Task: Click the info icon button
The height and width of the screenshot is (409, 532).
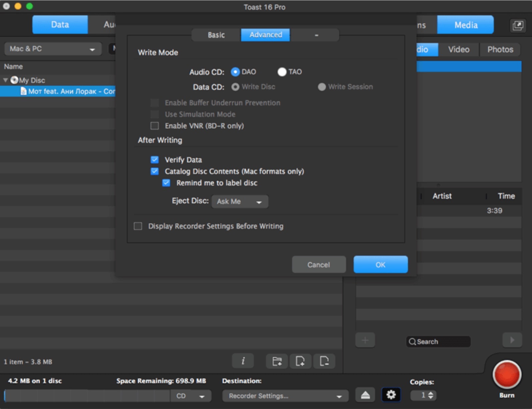Action: (x=243, y=361)
